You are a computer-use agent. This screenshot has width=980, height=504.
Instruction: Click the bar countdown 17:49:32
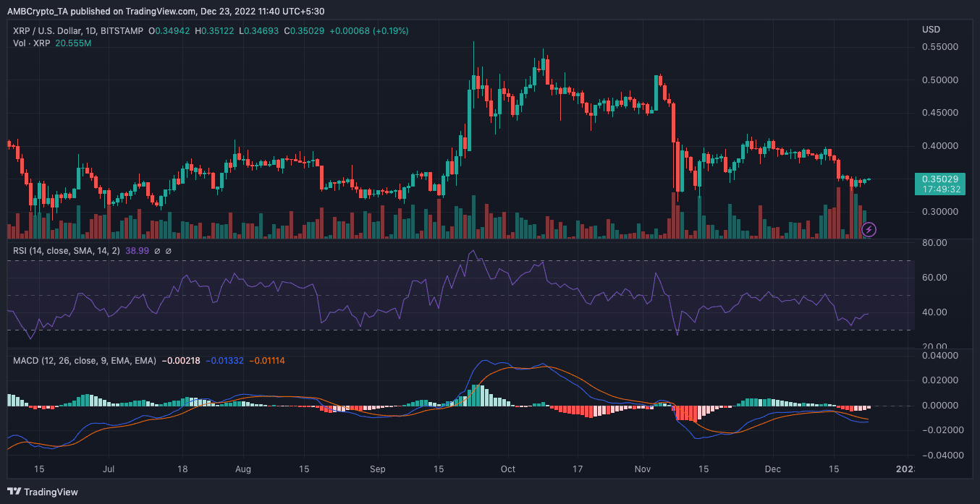pos(941,189)
